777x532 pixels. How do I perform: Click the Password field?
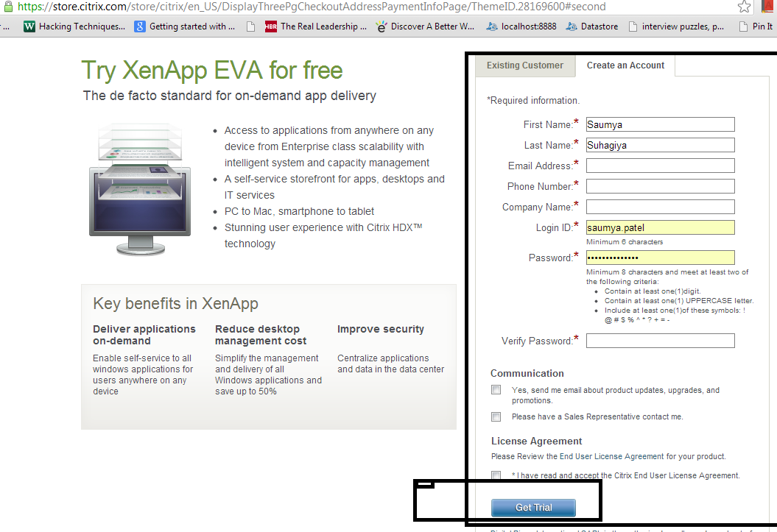coord(660,258)
